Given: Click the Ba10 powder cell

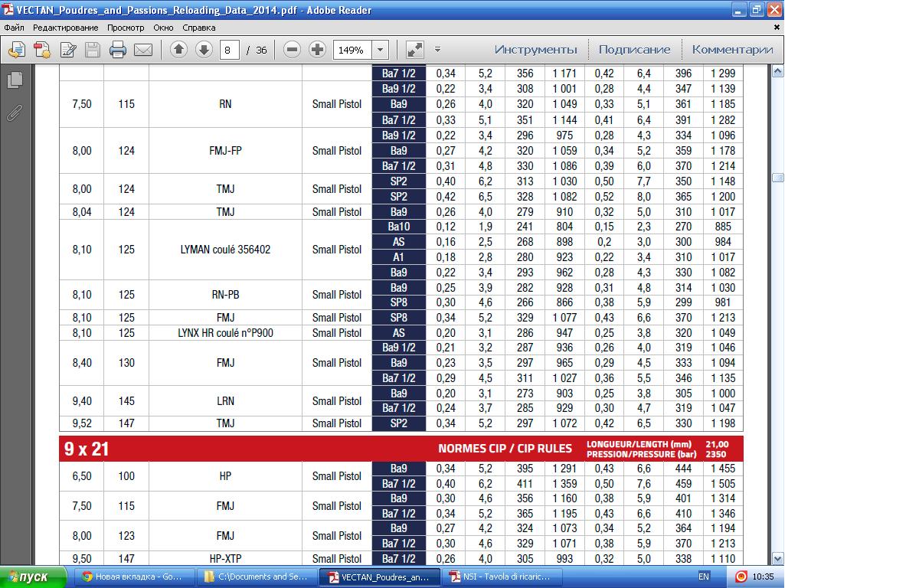Looking at the screenshot, I should [399, 227].
